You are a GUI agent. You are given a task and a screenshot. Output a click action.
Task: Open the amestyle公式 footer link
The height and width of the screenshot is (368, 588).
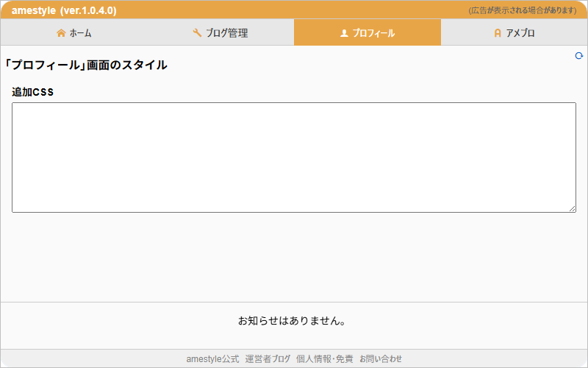coord(212,359)
